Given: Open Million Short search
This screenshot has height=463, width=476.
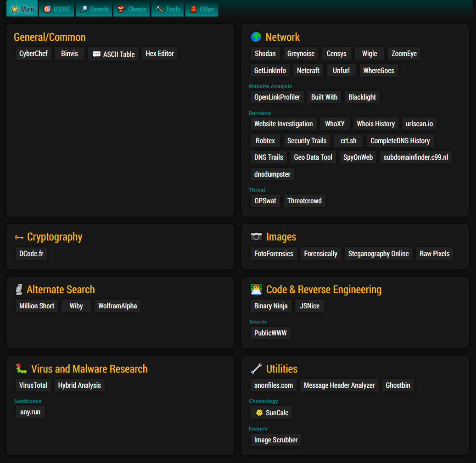Looking at the screenshot, I should click(x=37, y=306).
